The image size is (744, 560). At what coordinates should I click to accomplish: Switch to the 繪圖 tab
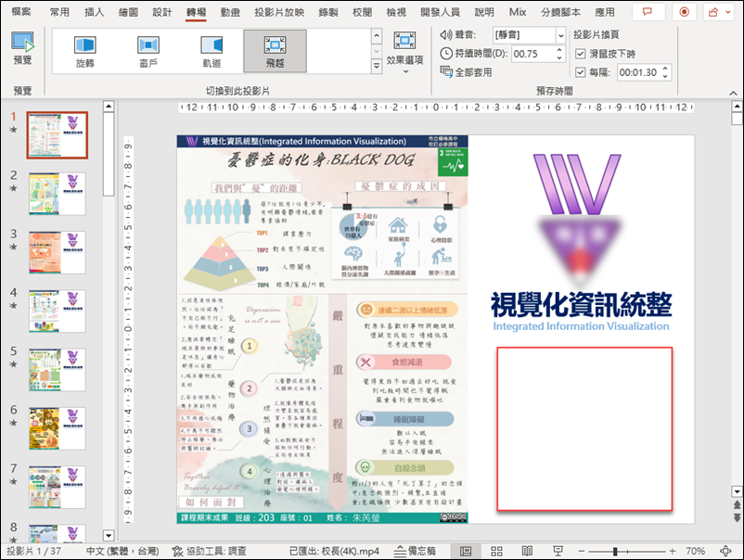(128, 12)
